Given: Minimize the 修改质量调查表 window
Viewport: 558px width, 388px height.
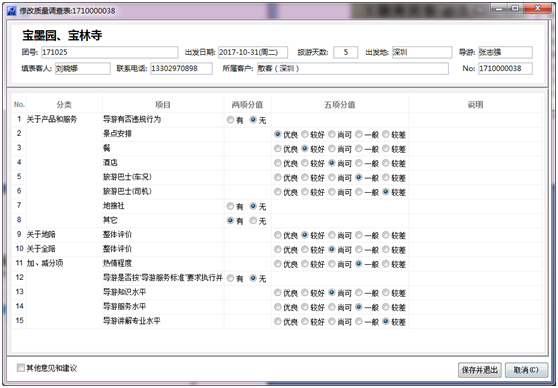Looking at the screenshot, I should pyautogui.click(x=500, y=9).
